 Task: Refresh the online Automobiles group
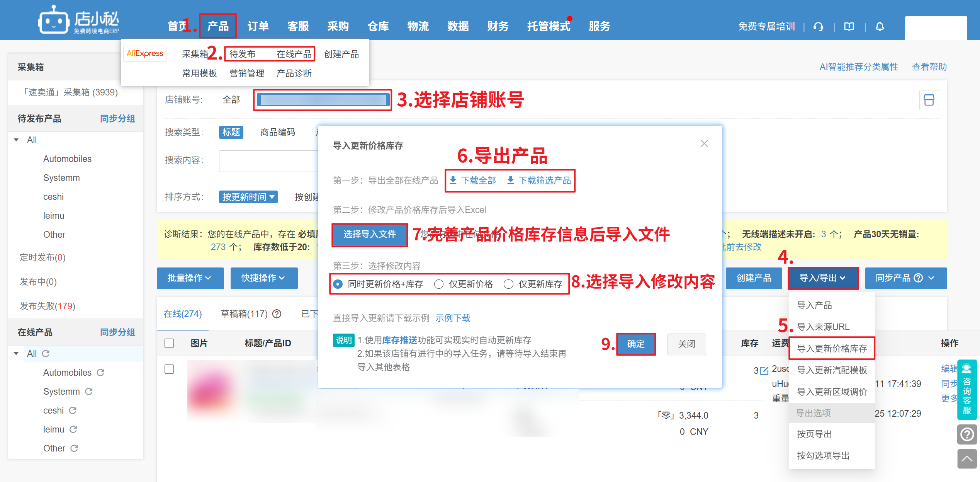pyautogui.click(x=100, y=373)
